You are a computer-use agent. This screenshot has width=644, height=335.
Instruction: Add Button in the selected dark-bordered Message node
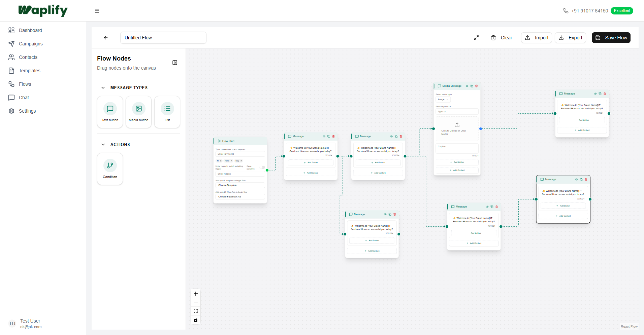[563, 206]
